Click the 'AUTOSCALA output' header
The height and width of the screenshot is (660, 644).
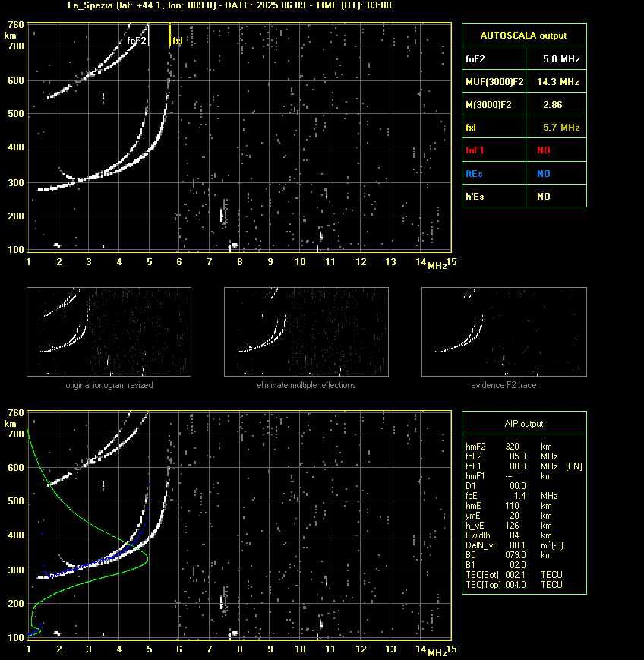pyautogui.click(x=523, y=36)
